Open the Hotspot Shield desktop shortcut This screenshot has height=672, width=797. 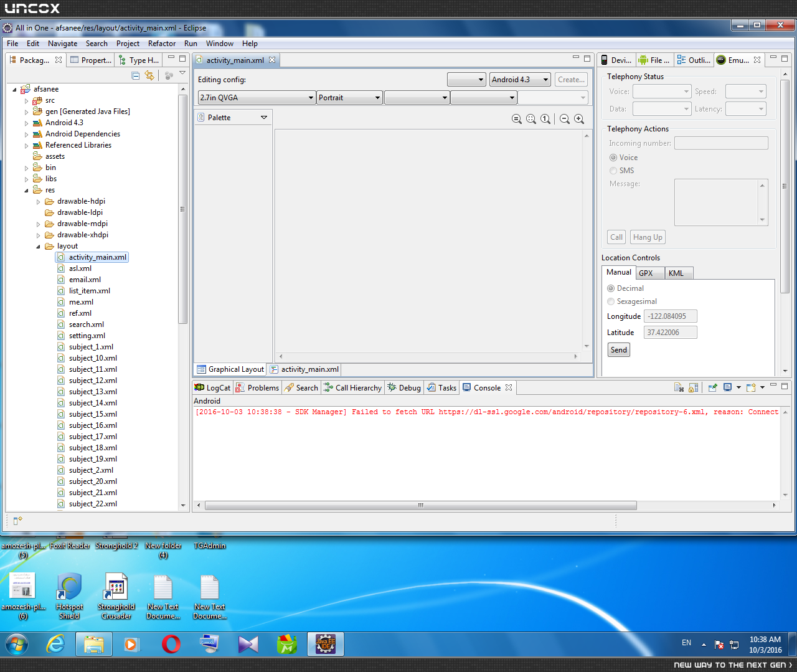click(70, 596)
